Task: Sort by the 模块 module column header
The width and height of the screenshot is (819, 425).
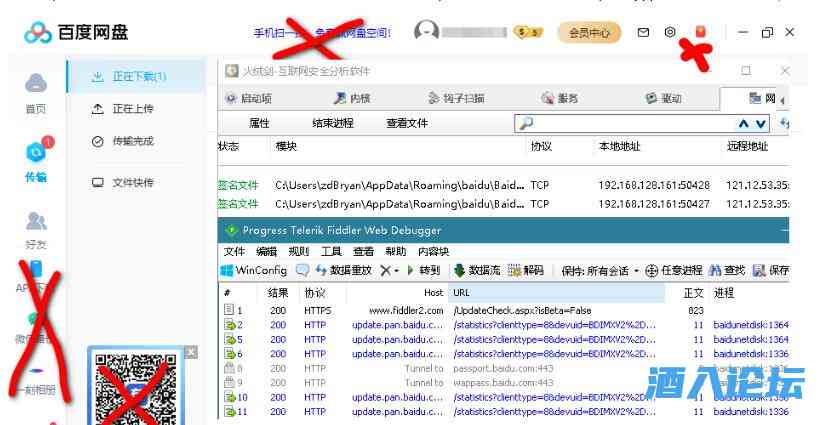Action: [286, 147]
